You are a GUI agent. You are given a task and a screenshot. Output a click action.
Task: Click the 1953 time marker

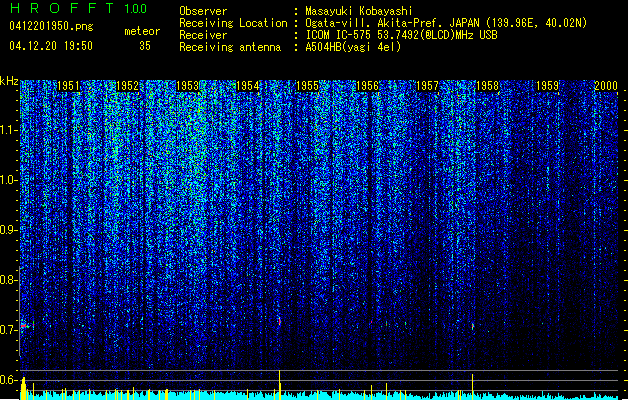click(187, 86)
